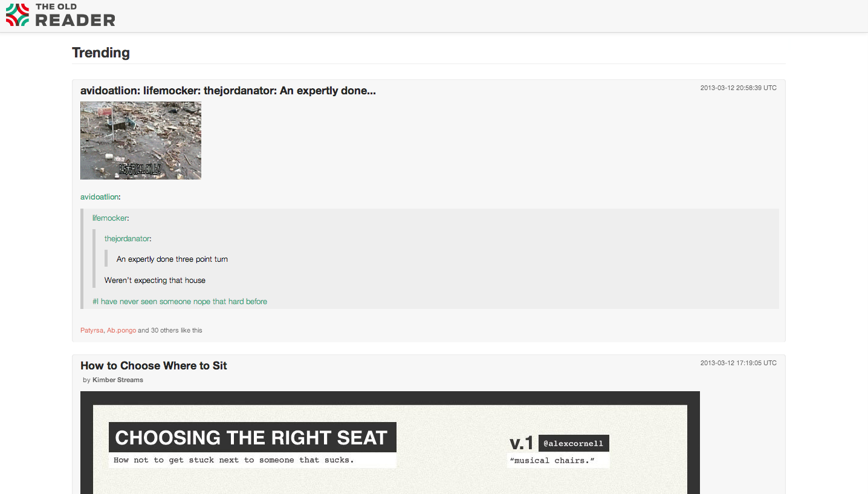Visit avidoatlion's profile link

coord(100,197)
